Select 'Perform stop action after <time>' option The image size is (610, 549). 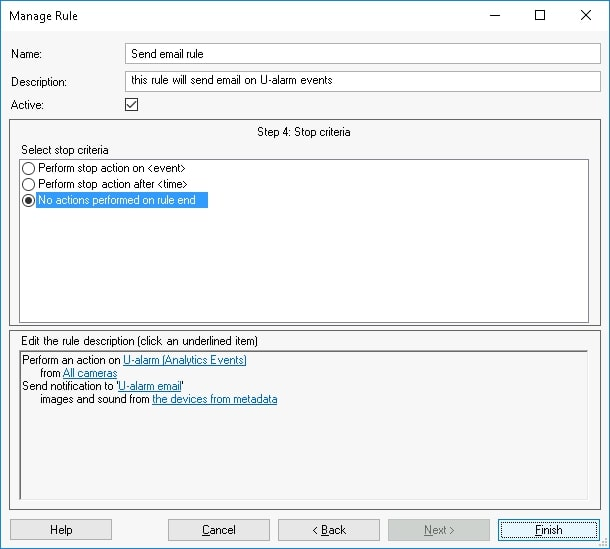[x=28, y=184]
